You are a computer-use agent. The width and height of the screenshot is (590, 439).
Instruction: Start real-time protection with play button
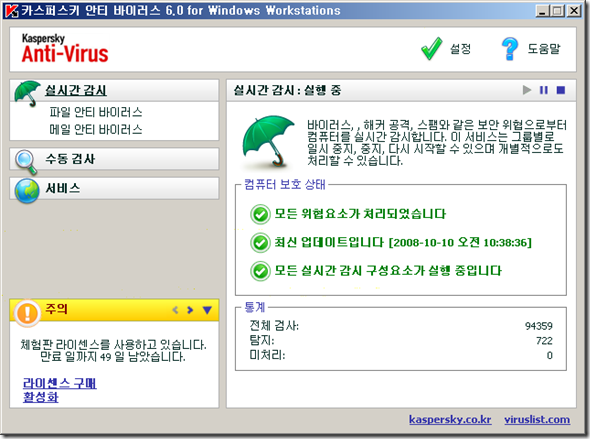point(527,90)
